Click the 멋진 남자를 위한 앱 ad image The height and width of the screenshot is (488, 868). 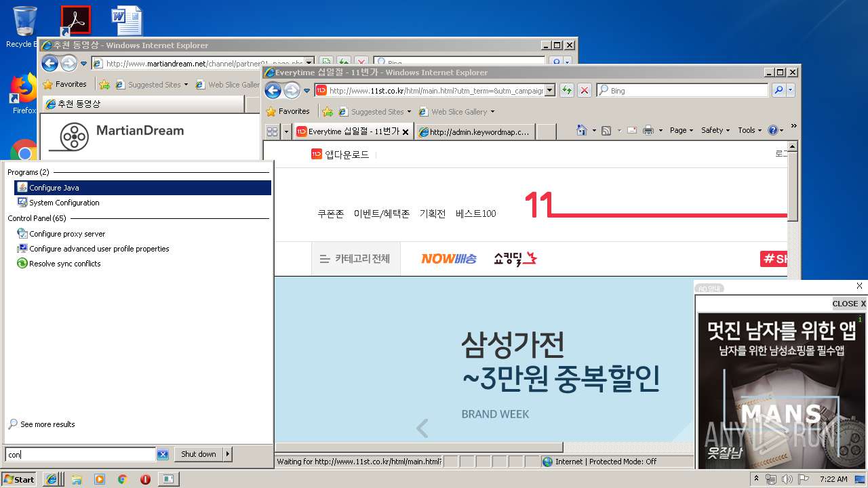pos(782,390)
